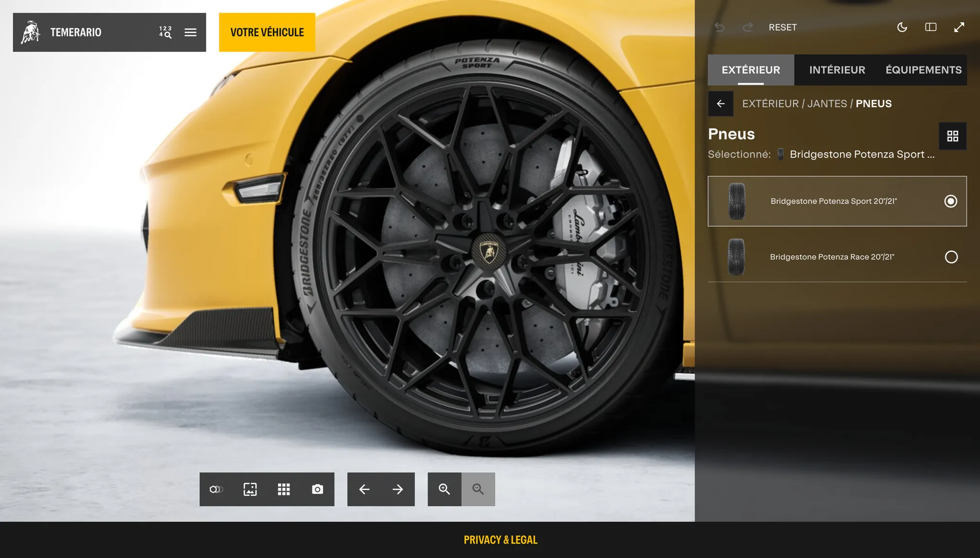This screenshot has width=980, height=558.
Task: Click the Bridgestone Potenza Sport label
Action: [x=834, y=201]
